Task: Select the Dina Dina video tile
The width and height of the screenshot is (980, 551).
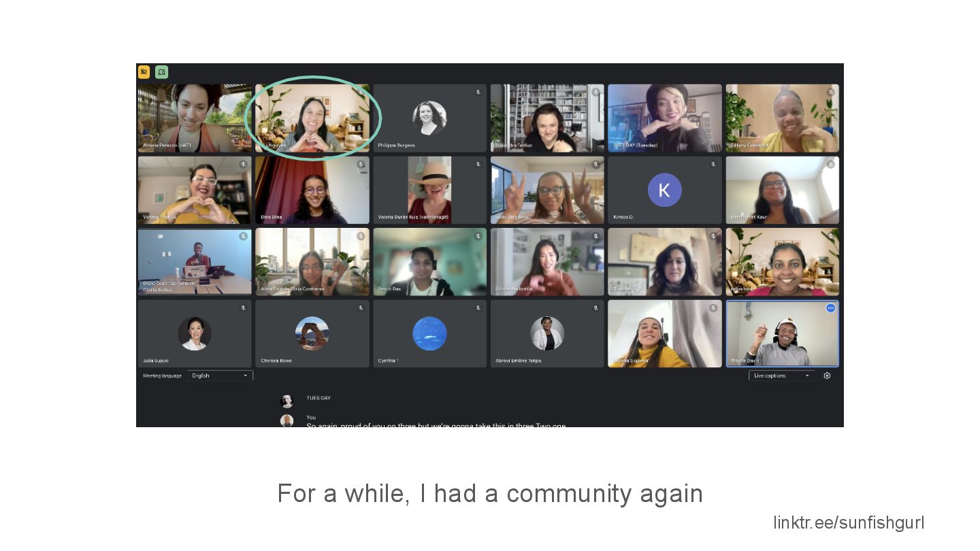Action: (x=312, y=190)
